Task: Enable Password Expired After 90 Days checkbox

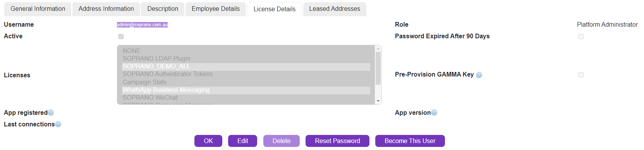Action: 581,36
